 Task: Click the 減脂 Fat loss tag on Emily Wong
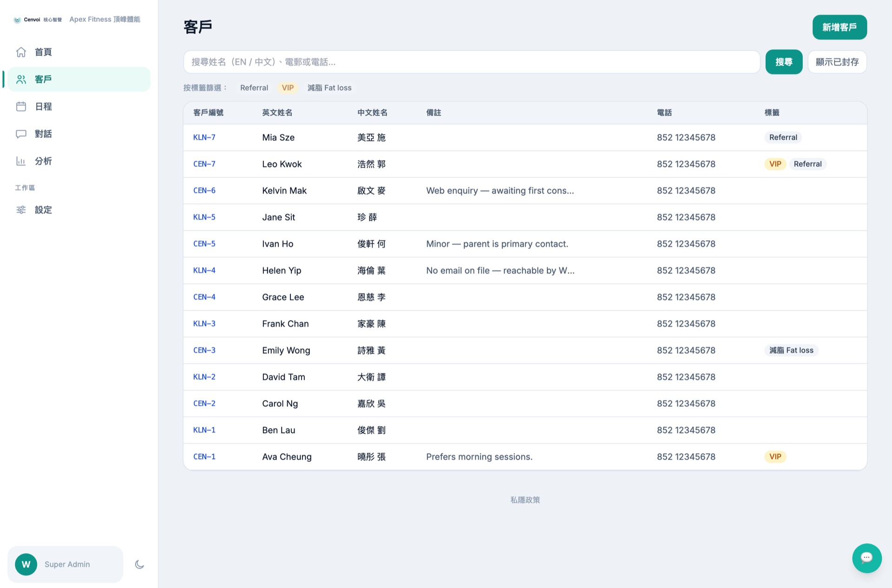point(792,350)
